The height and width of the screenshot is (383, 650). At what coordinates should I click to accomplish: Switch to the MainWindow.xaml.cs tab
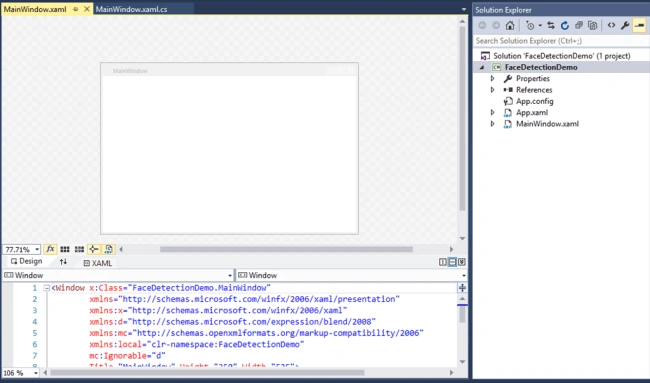[x=131, y=9]
